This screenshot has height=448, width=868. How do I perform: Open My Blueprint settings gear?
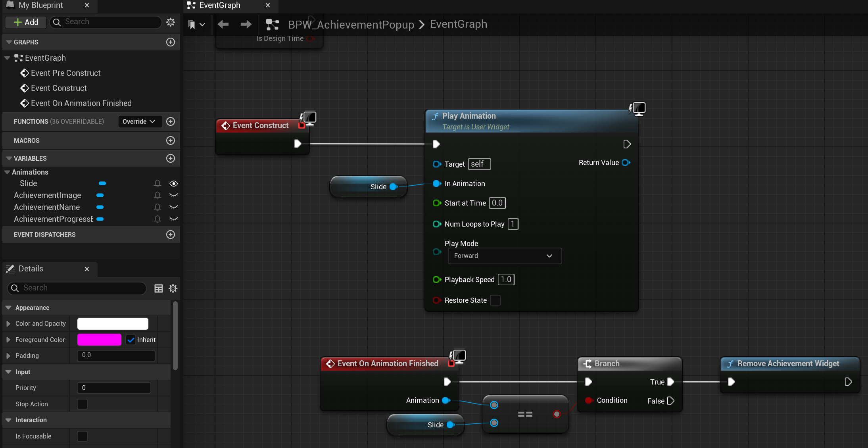(171, 22)
